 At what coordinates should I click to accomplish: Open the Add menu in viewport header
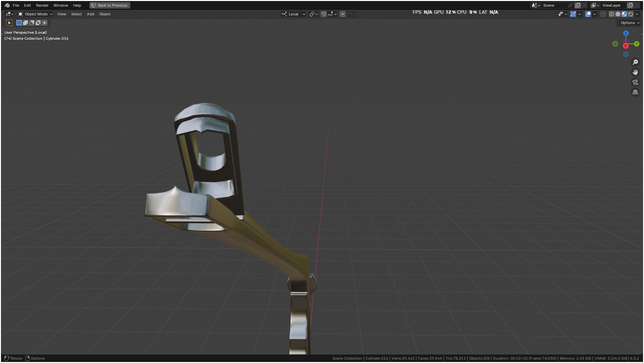90,14
